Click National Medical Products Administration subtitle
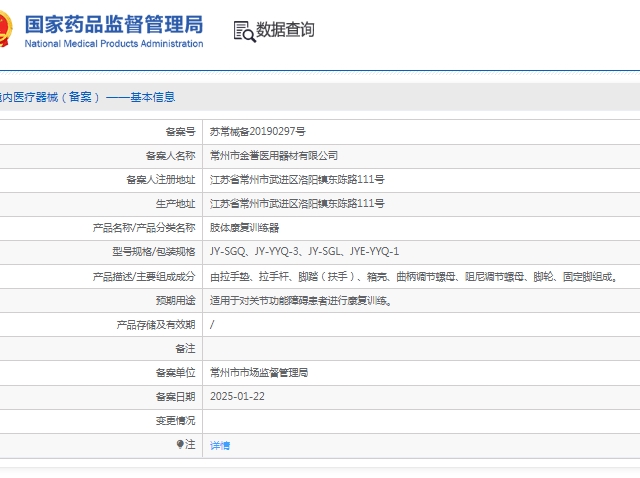640x478 pixels. [x=114, y=44]
